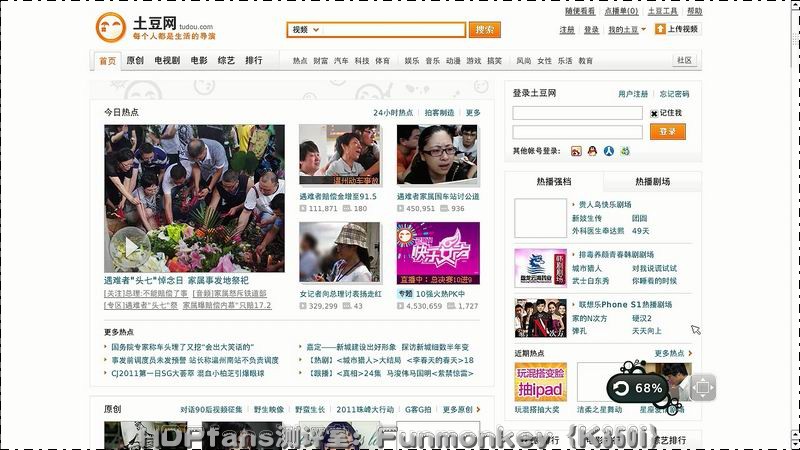Click the scrollbar bottom down arrow
This screenshot has height=450, width=800.
pyautogui.click(x=795, y=445)
